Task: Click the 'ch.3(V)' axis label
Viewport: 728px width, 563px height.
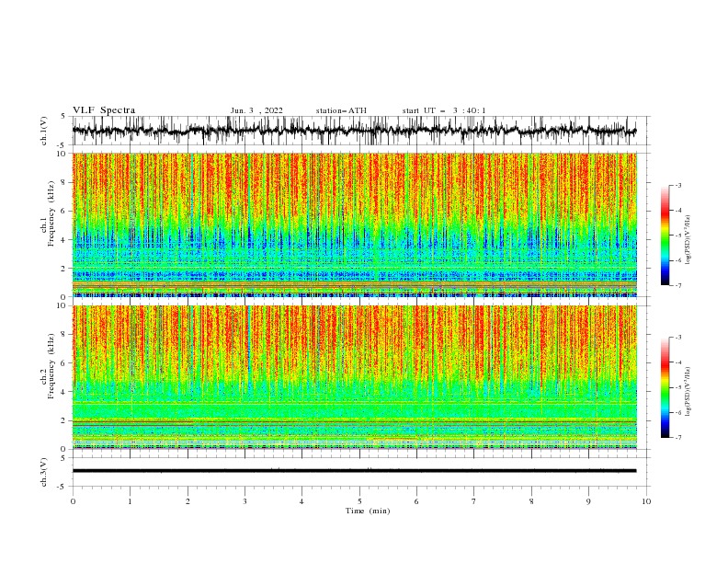Action: [x=44, y=473]
